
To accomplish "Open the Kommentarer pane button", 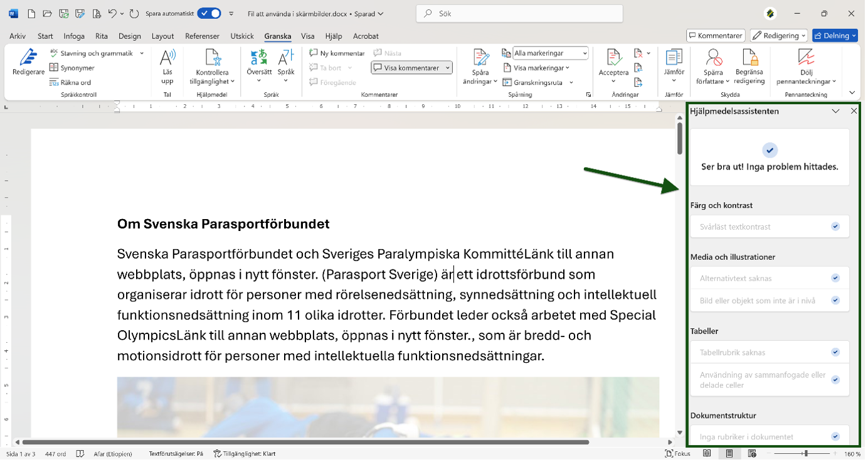I will (716, 36).
